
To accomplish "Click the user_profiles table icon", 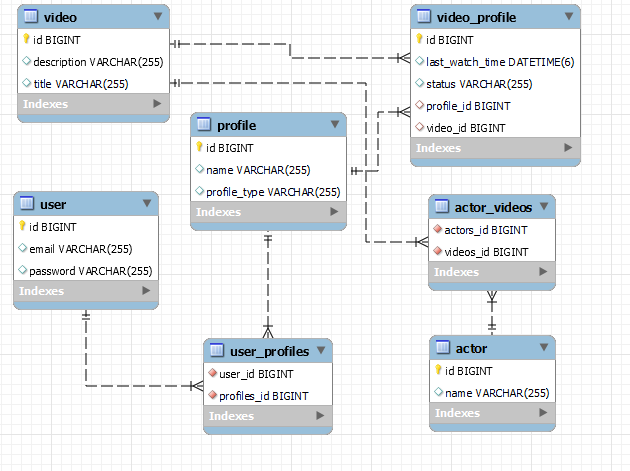I will click(x=217, y=350).
